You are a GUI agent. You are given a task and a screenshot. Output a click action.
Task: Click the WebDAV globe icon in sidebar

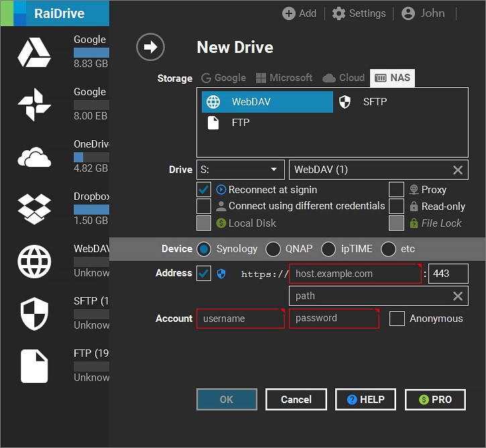[x=34, y=262]
